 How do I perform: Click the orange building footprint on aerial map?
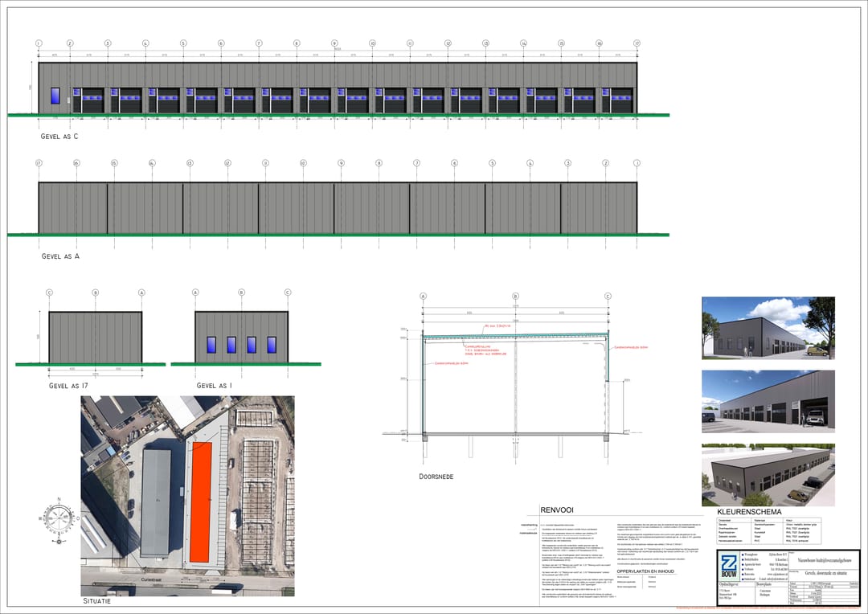click(201, 501)
